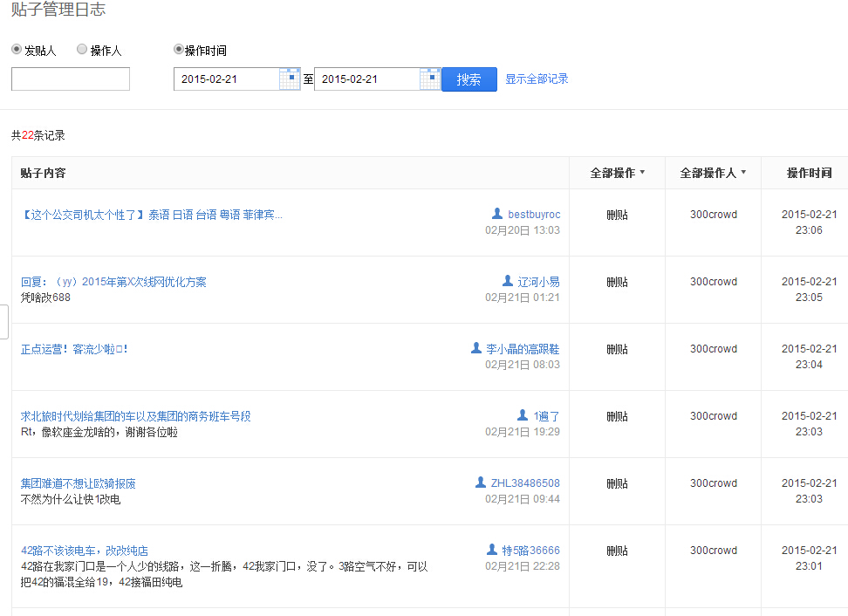Click 删贴 in the 1遍了 row
The height and width of the screenshot is (616, 848).
tap(617, 416)
